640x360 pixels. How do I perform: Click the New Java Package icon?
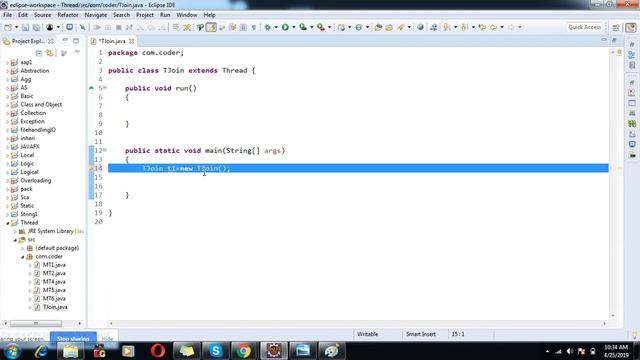[342, 27]
